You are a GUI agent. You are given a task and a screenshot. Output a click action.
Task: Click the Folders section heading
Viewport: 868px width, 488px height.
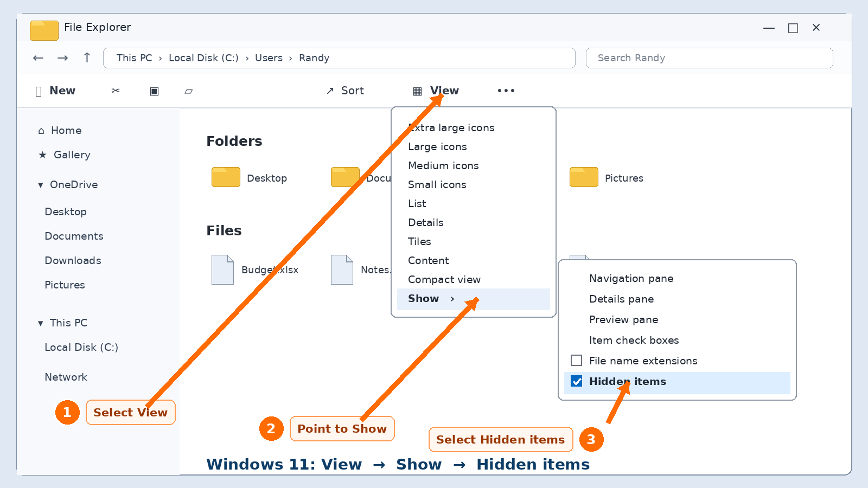(x=234, y=142)
